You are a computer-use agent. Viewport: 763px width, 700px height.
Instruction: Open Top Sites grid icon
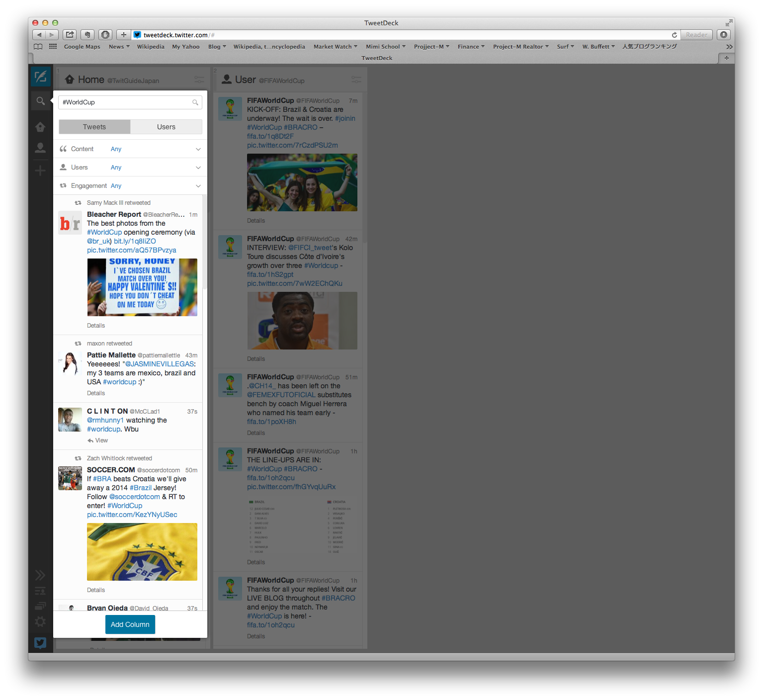tap(53, 47)
